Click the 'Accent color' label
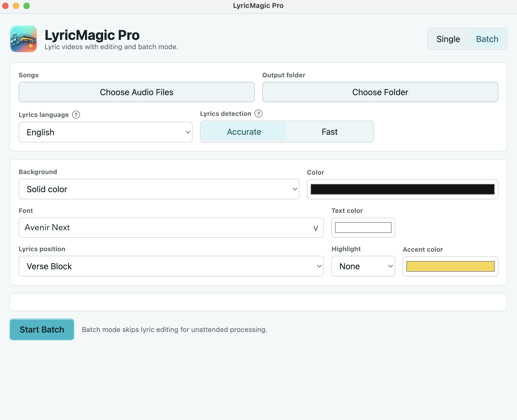The width and height of the screenshot is (517, 420). tap(423, 250)
